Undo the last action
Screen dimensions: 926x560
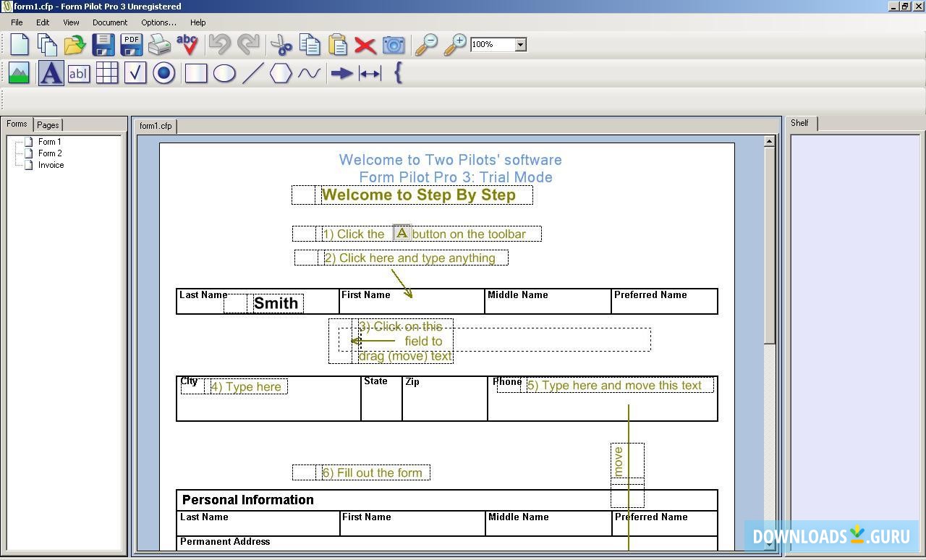pos(220,45)
